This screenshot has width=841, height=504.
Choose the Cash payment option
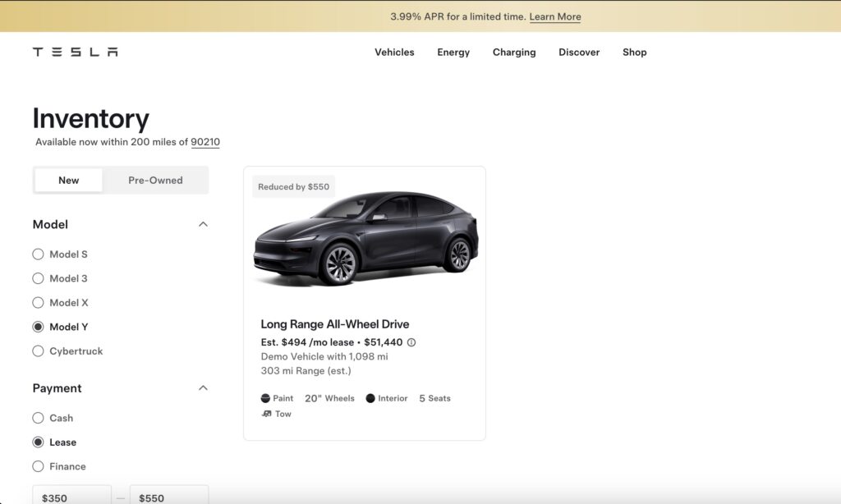pyautogui.click(x=38, y=418)
